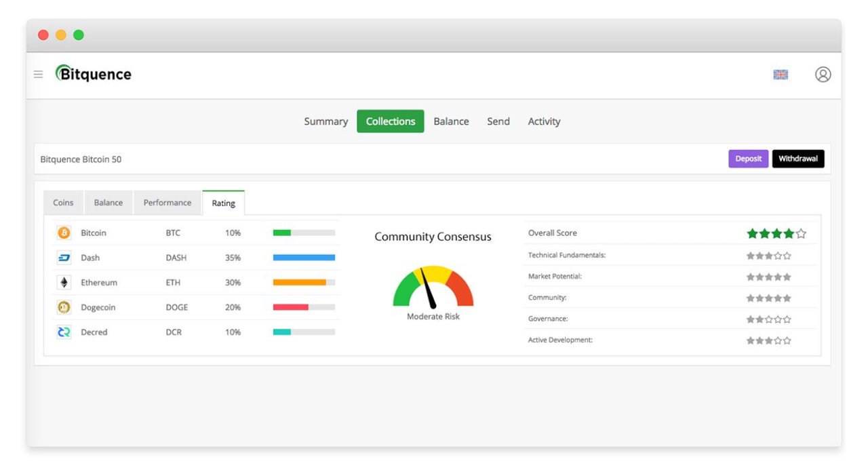
Task: Open the user profile icon
Action: pyautogui.click(x=823, y=75)
